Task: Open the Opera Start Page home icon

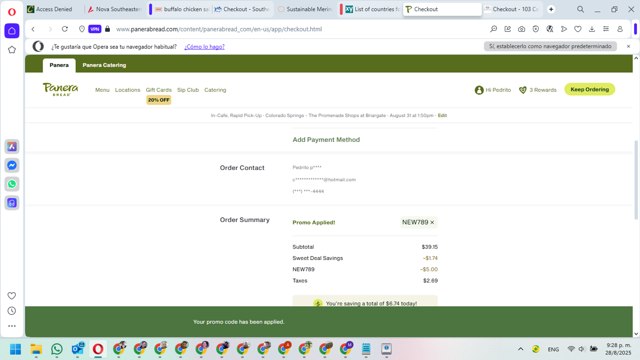Action: pos(12,31)
